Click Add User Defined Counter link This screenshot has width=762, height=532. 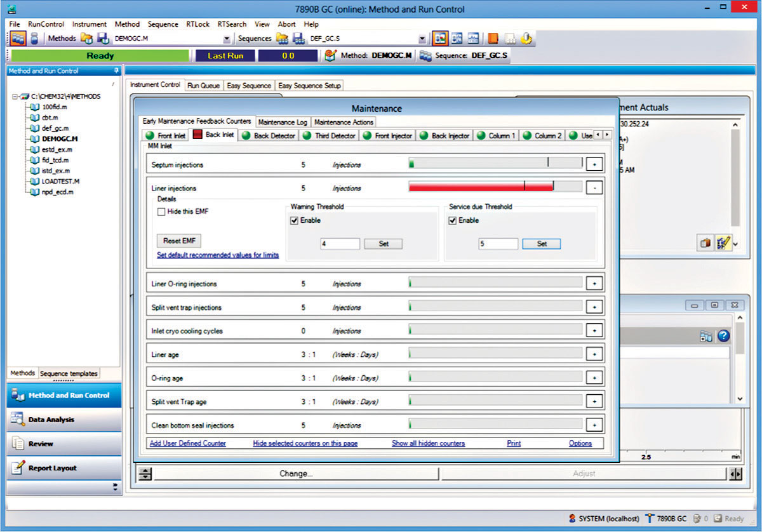187,443
